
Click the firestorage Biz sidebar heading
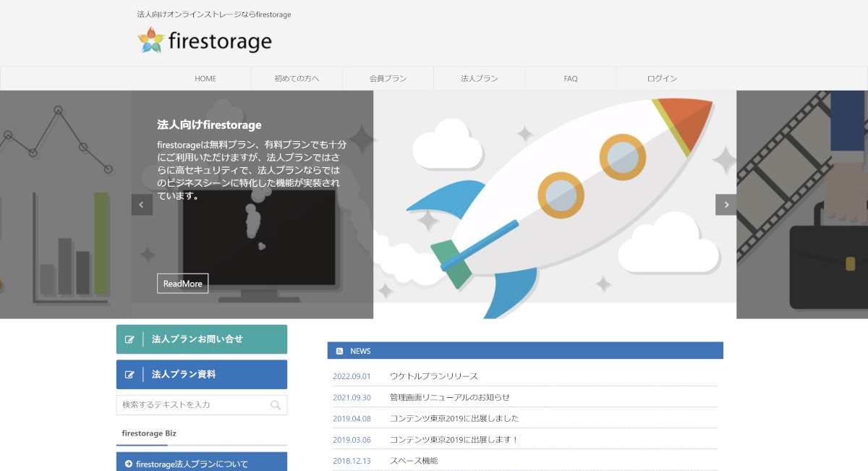[x=149, y=433]
